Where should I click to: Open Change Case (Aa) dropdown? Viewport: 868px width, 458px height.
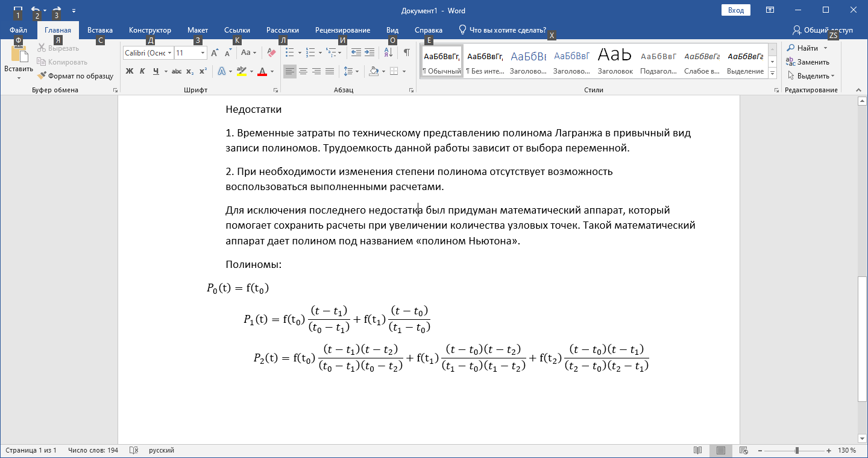click(x=249, y=53)
